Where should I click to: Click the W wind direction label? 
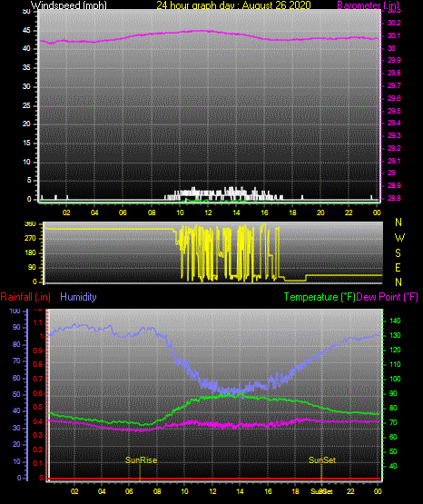tap(399, 238)
